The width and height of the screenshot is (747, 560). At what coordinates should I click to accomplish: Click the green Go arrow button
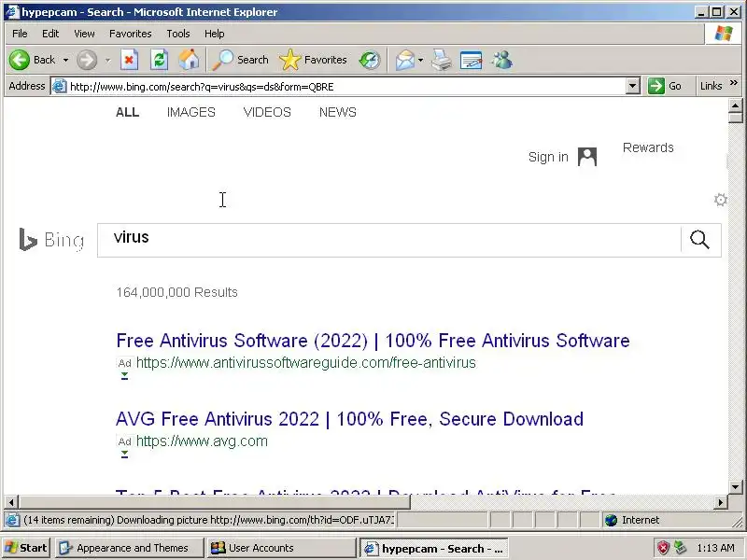click(x=656, y=86)
